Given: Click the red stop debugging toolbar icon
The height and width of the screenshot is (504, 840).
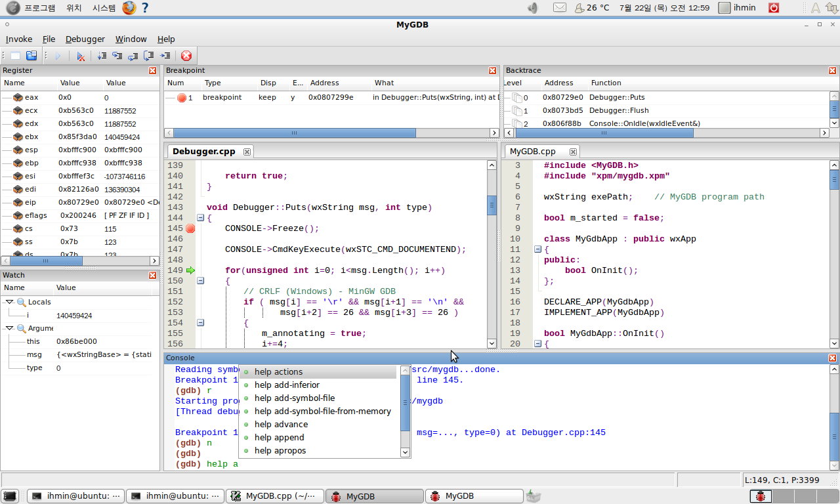Looking at the screenshot, I should tap(186, 56).
